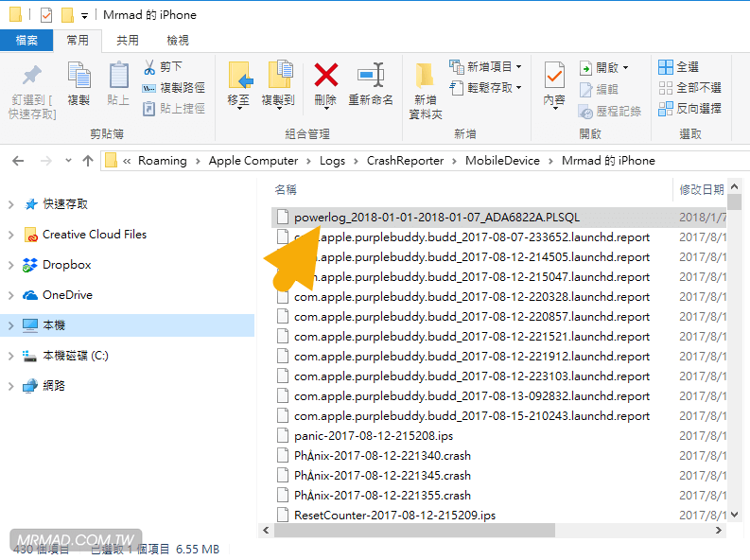Open the Easy access (輕鬆存取) menu
Screen dimensions: 750x560
(485, 88)
